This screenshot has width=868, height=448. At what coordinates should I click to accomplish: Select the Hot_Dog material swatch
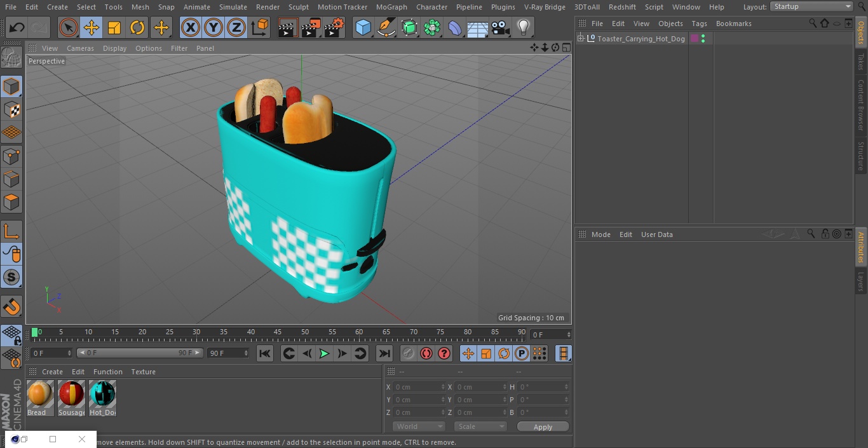point(102,398)
